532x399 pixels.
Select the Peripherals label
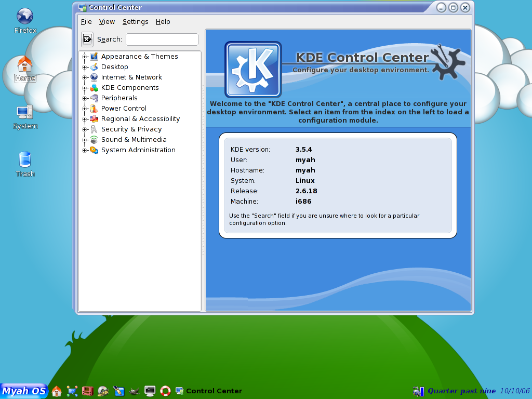coord(119,98)
